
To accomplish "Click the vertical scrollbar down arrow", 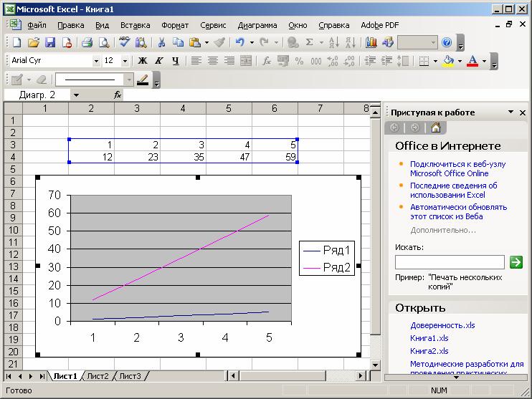I will point(375,365).
